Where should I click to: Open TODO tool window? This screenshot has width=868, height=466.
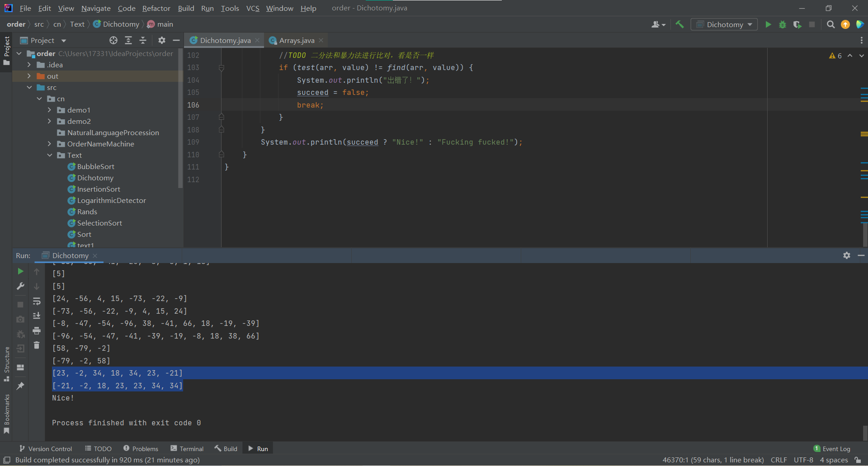pyautogui.click(x=99, y=448)
